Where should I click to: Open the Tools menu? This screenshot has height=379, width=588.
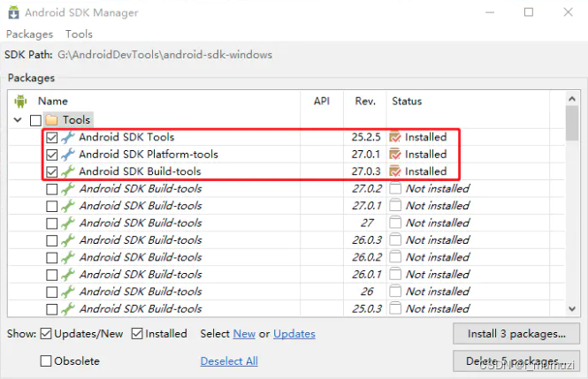[79, 34]
